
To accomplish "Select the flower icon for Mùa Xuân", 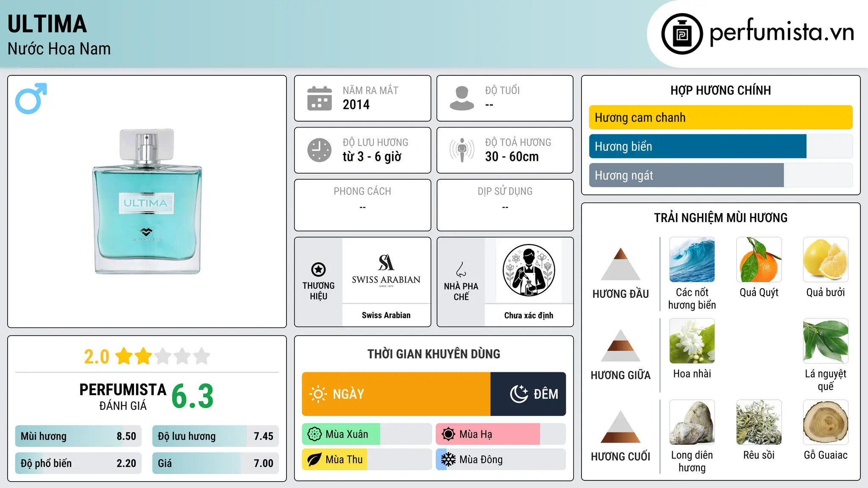I will [314, 434].
